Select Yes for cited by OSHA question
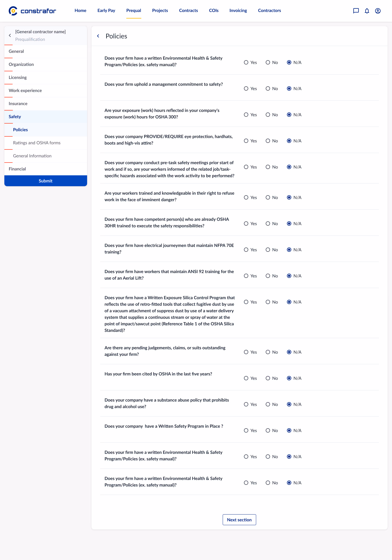This screenshot has height=560, width=392. [x=246, y=378]
